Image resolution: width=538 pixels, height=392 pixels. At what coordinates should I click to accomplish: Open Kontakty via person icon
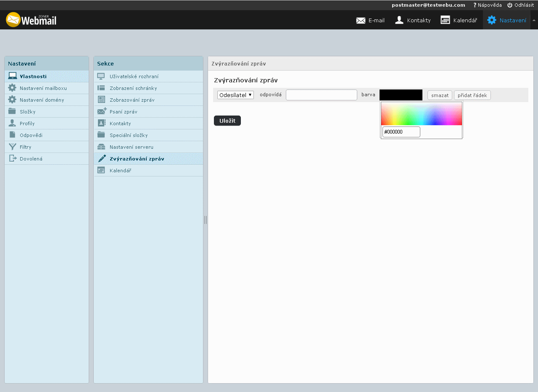(399, 20)
